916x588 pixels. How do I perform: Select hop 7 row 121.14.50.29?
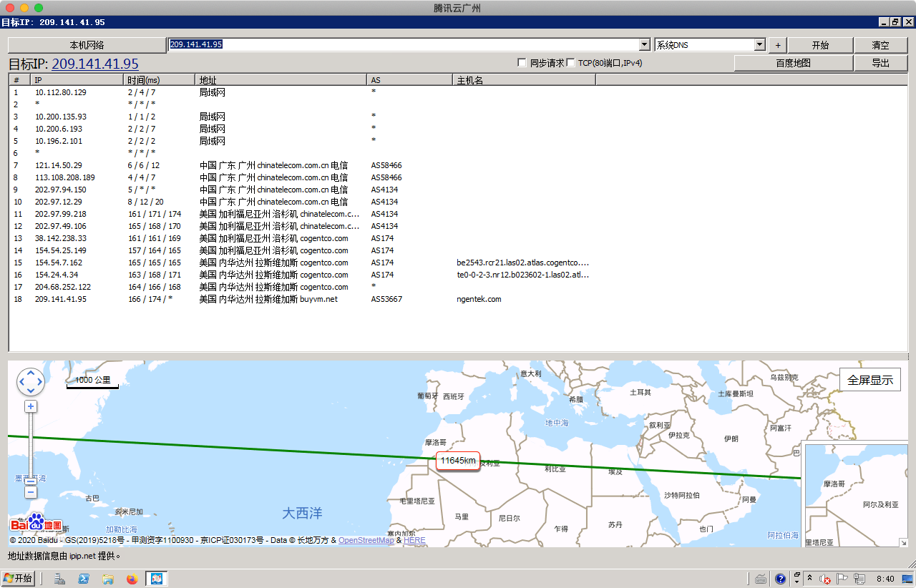[x=458, y=165]
